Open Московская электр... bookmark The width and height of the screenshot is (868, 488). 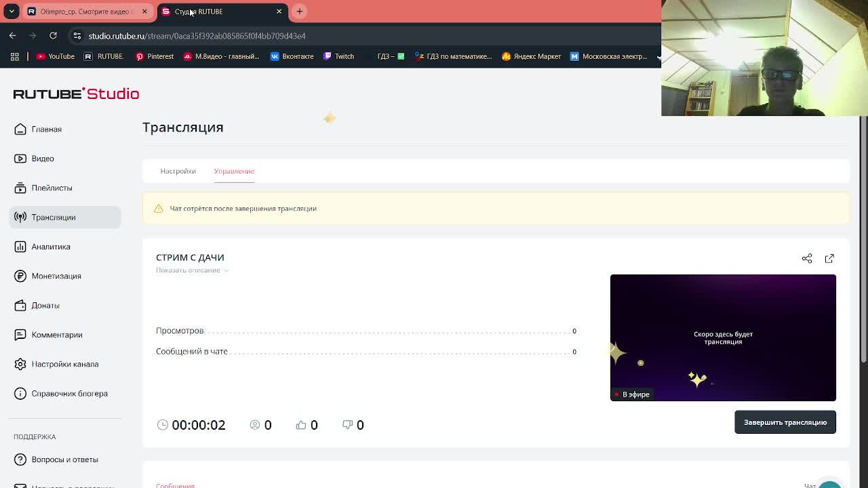coord(608,56)
